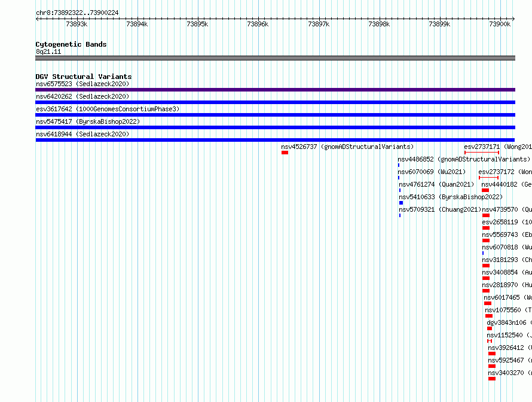Open the nsv5569743 variant label
This screenshot has width=532, height=402.
coord(507,234)
